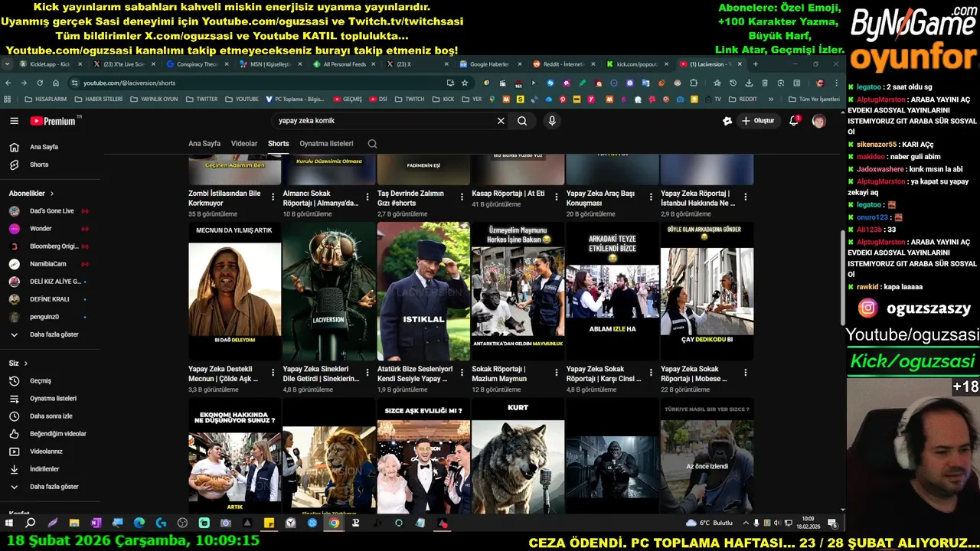Image resolution: width=980 pixels, height=551 pixels.
Task: Open options for Mazlum Maymun short
Action: 556,372
